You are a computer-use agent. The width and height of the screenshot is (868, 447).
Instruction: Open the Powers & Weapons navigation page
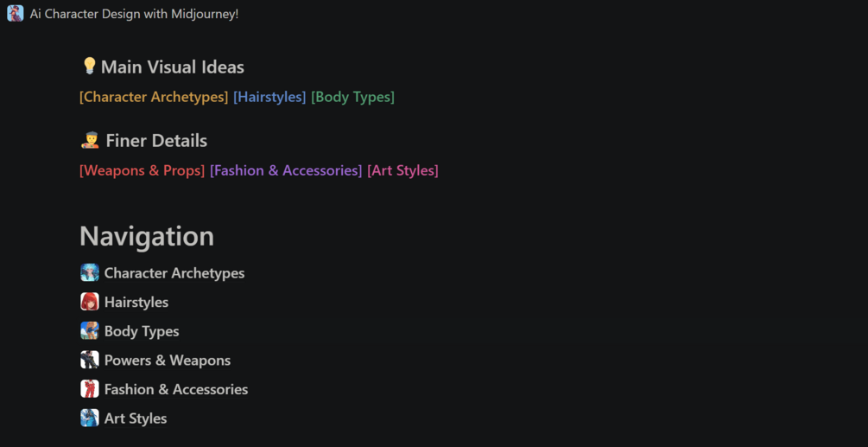168,361
